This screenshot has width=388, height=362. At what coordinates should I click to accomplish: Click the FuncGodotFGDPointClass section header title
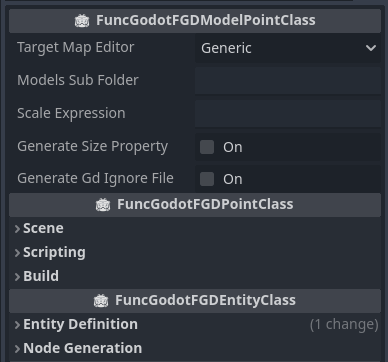coord(205,204)
